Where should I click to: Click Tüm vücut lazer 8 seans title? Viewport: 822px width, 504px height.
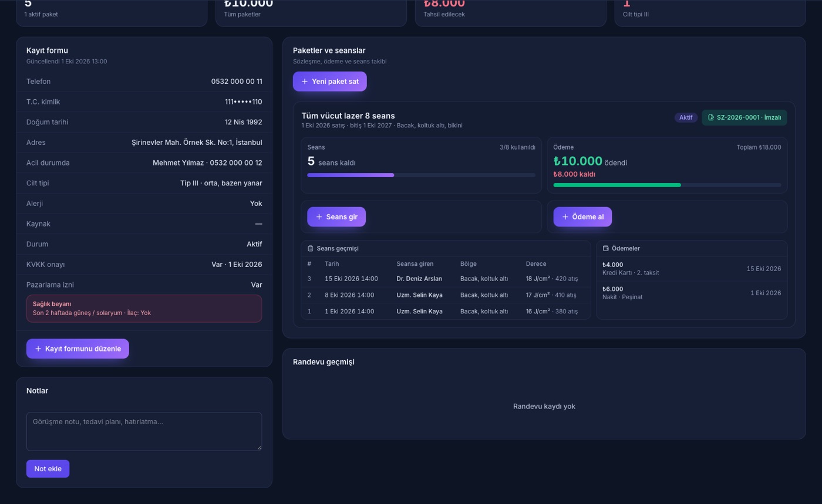point(348,116)
